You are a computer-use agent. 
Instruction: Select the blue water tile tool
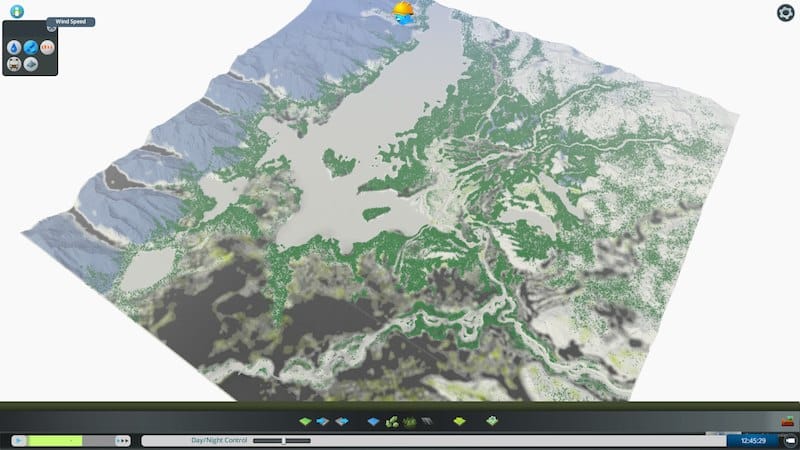[374, 421]
